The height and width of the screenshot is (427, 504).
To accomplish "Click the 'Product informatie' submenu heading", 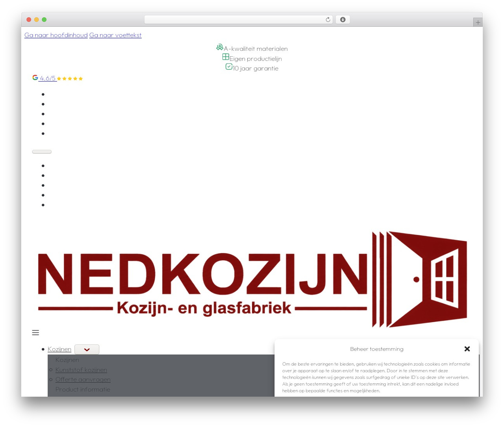I will point(83,389).
